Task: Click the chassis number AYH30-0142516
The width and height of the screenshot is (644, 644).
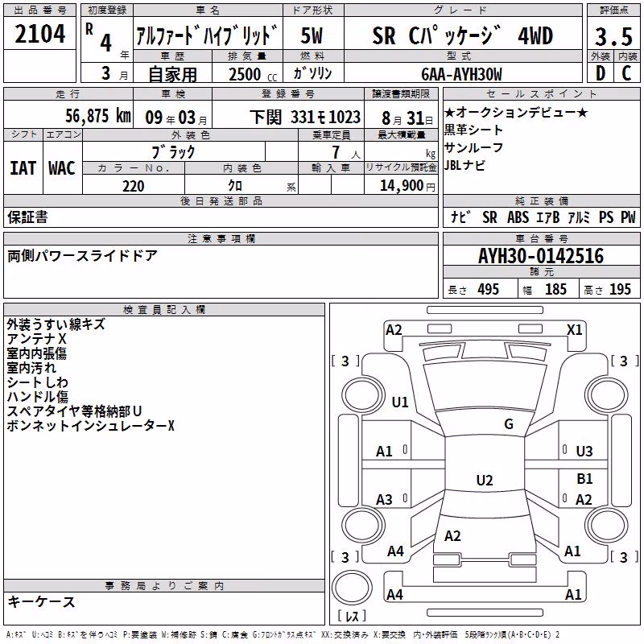Action: pyautogui.click(x=541, y=256)
